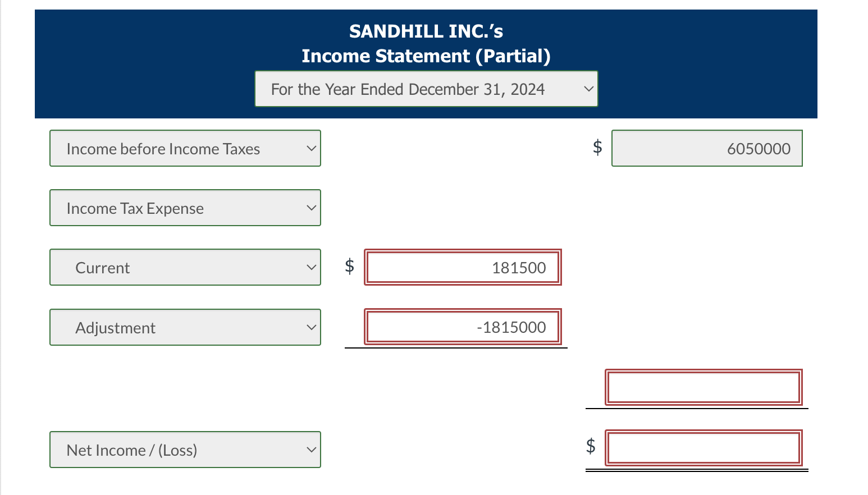The width and height of the screenshot is (868, 495).
Task: Click the input containing 181500
Action: [463, 268]
